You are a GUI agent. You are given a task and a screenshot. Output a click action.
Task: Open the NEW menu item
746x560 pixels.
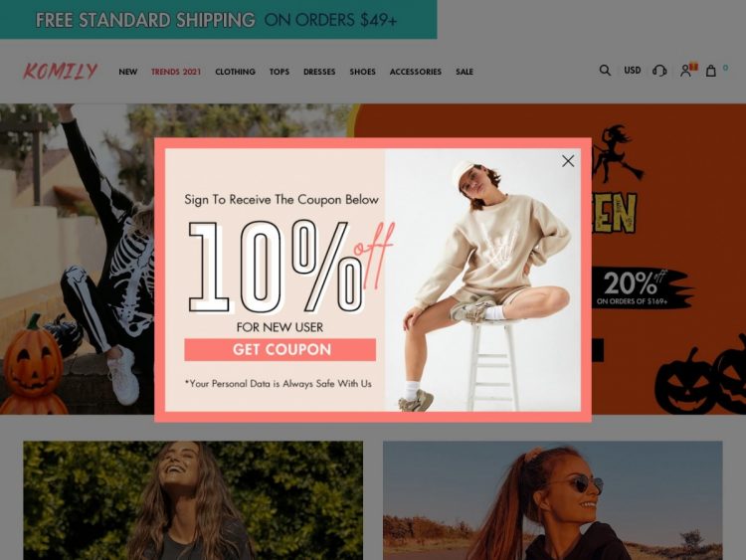point(128,72)
